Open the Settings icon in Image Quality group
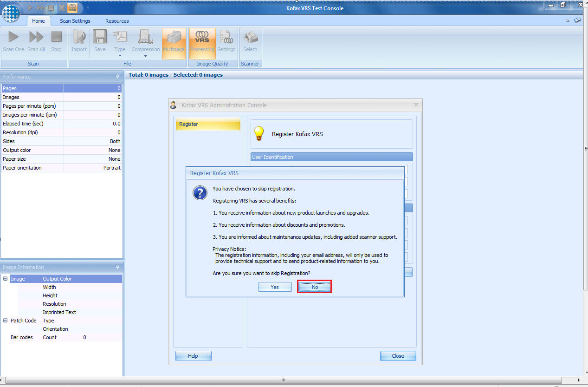The image size is (588, 387). pos(226,41)
